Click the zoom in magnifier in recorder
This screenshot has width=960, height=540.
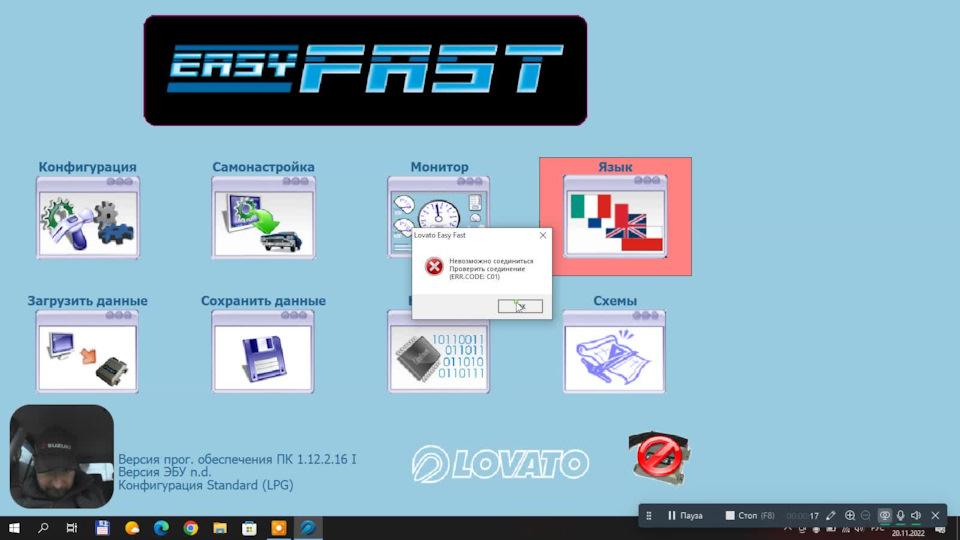[850, 516]
